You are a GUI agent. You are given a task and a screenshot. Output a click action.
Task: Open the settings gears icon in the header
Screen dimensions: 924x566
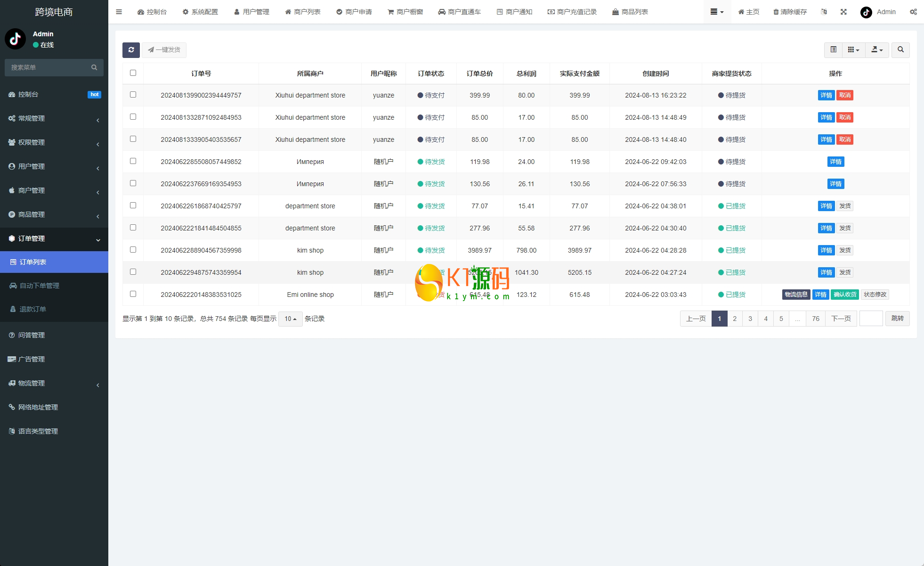(913, 12)
